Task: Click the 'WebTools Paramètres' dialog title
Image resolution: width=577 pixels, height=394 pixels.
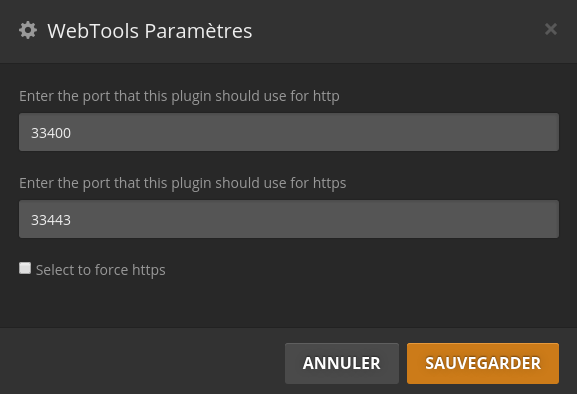Action: click(x=150, y=31)
